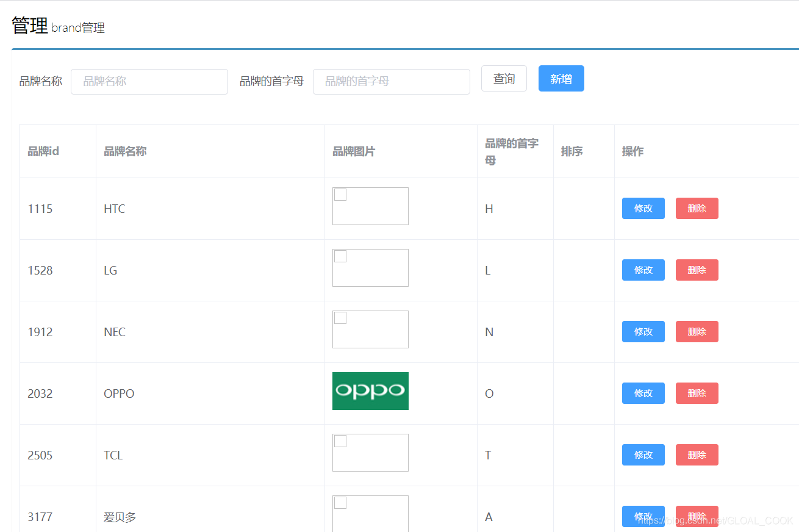Viewport: 799px width, 532px height.
Task: Click 删除 for the 爱贝多 row
Action: [697, 517]
